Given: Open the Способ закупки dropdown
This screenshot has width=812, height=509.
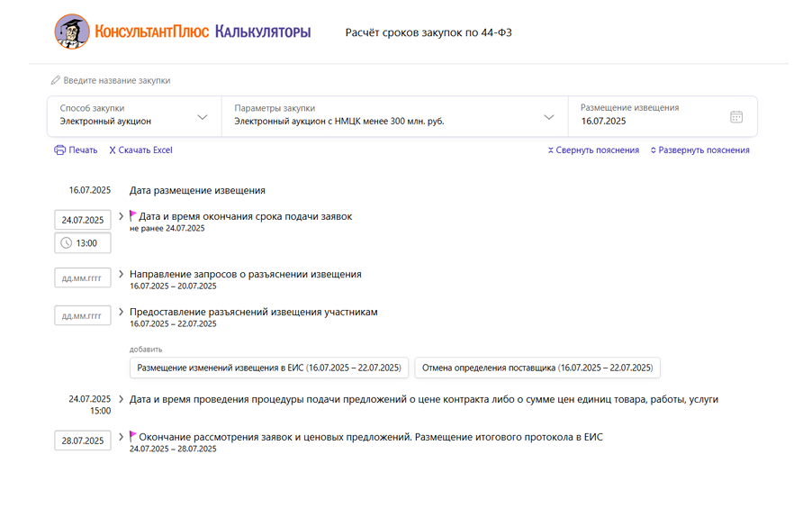Looking at the screenshot, I should (135, 116).
